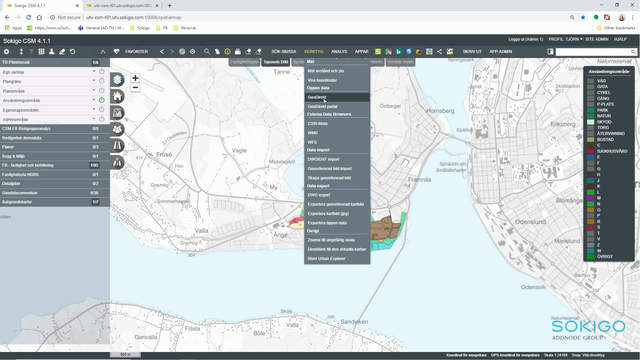The image size is (640, 360).
Task: Click the target locate icon
Action: click(x=192, y=52)
